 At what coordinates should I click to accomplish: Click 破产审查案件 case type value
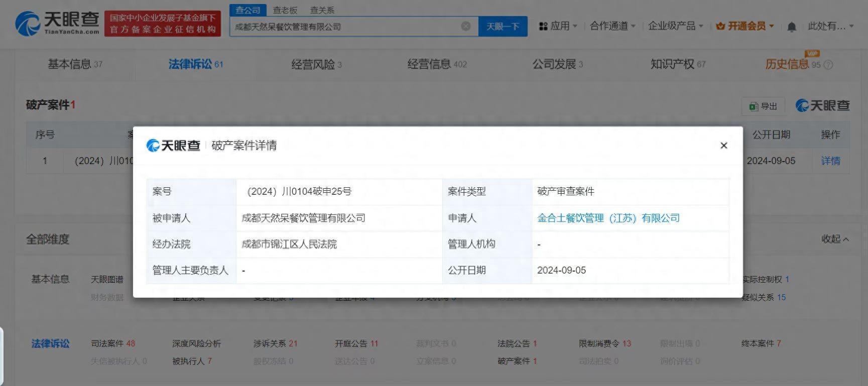coord(566,192)
